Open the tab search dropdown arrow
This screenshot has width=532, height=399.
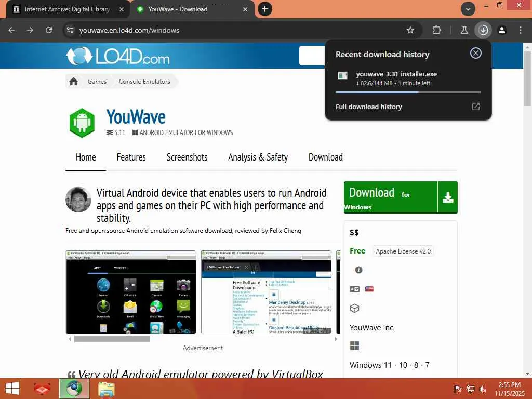click(x=468, y=9)
